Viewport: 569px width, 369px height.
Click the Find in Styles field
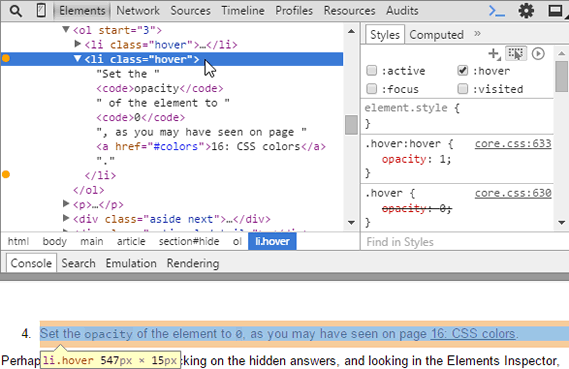pyautogui.click(x=464, y=242)
